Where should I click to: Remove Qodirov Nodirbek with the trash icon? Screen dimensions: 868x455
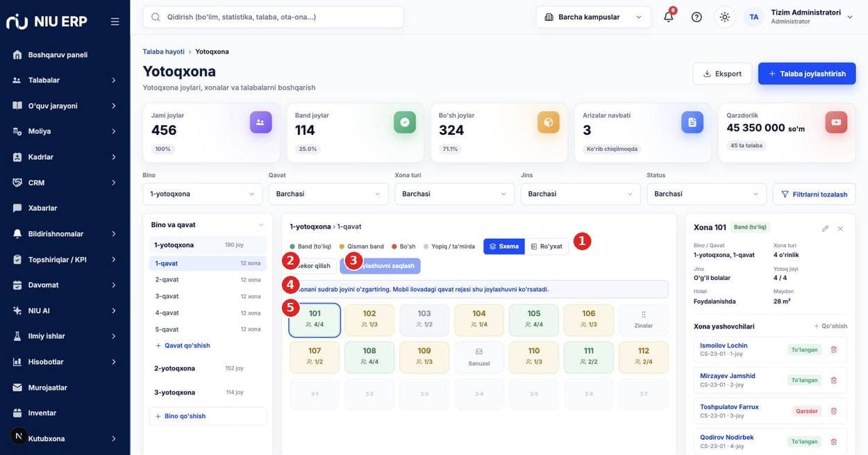click(x=834, y=441)
